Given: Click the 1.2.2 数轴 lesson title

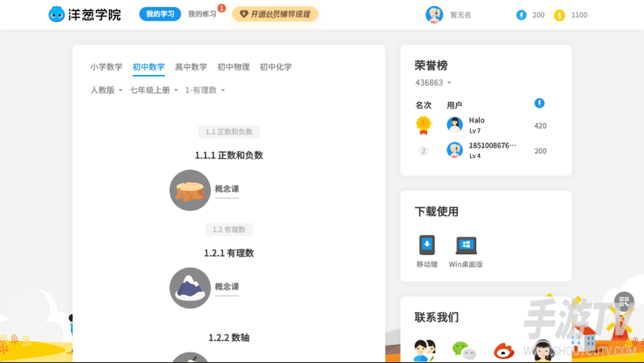Looking at the screenshot, I should coord(229,338).
